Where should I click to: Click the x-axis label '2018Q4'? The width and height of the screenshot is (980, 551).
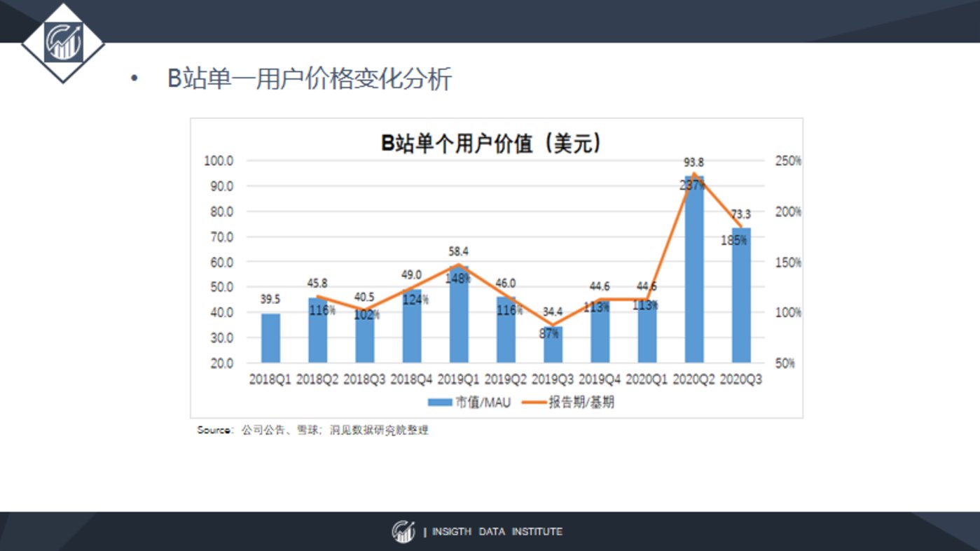point(411,379)
